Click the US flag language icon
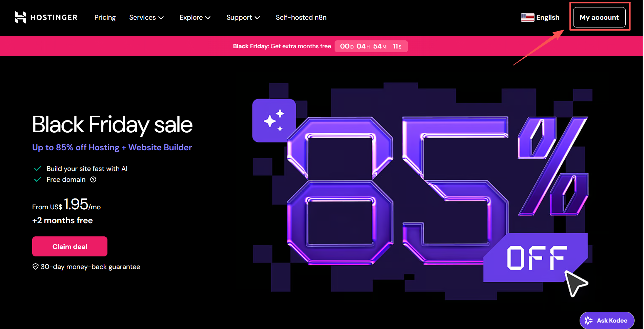The height and width of the screenshot is (329, 644). 527,17
